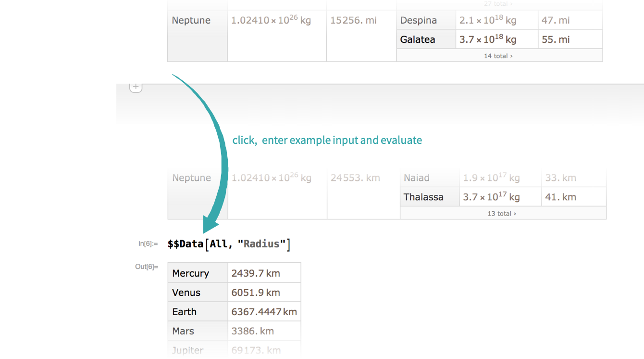Click the Galatea moon name
The height and width of the screenshot is (359, 644).
(x=418, y=39)
